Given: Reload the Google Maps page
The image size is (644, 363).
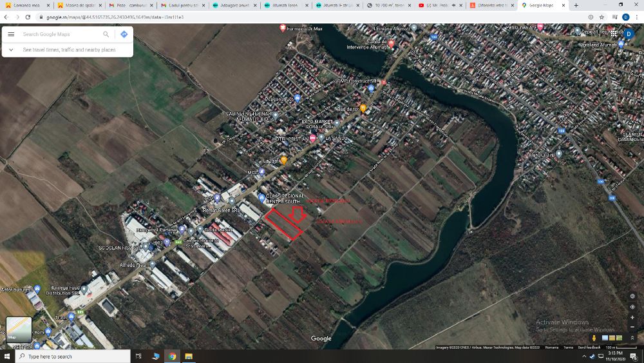Looking at the screenshot, I should click(28, 17).
